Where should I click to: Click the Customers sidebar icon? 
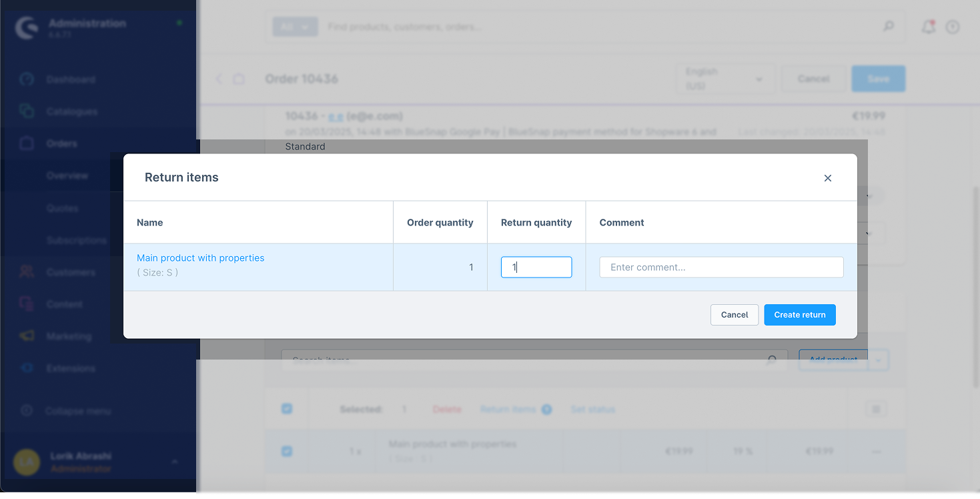tap(26, 272)
